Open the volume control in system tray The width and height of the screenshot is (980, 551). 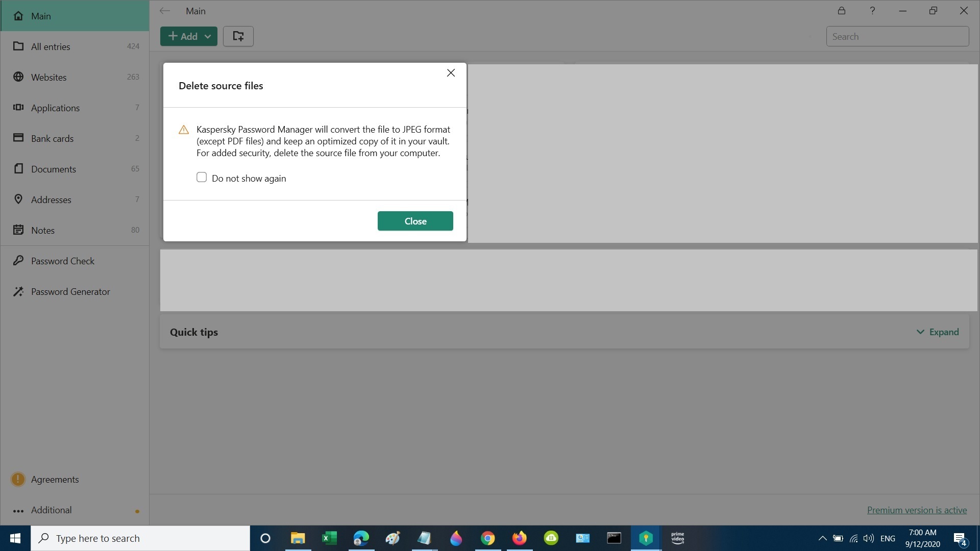pos(868,538)
